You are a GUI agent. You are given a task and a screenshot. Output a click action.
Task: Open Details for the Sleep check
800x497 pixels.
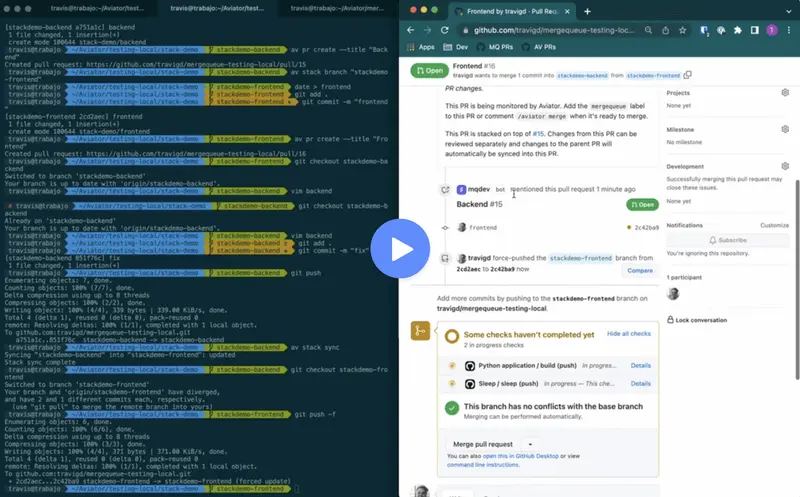[x=640, y=383]
